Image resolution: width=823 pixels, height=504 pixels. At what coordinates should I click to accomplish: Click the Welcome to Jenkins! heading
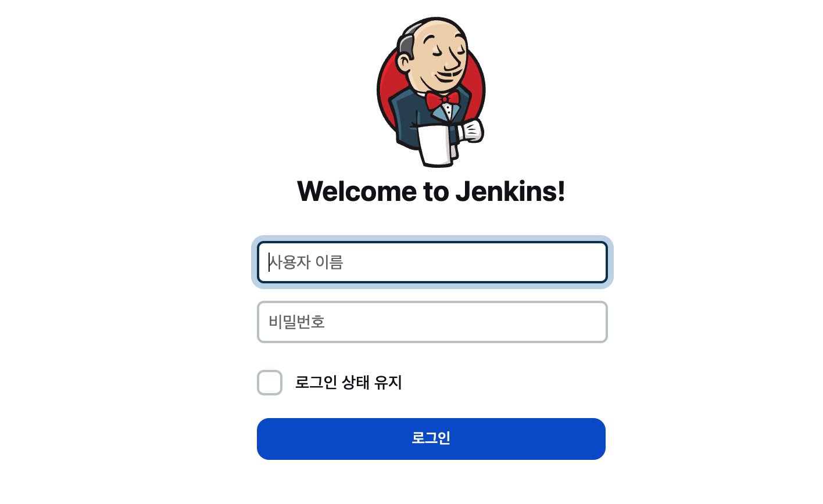(431, 191)
